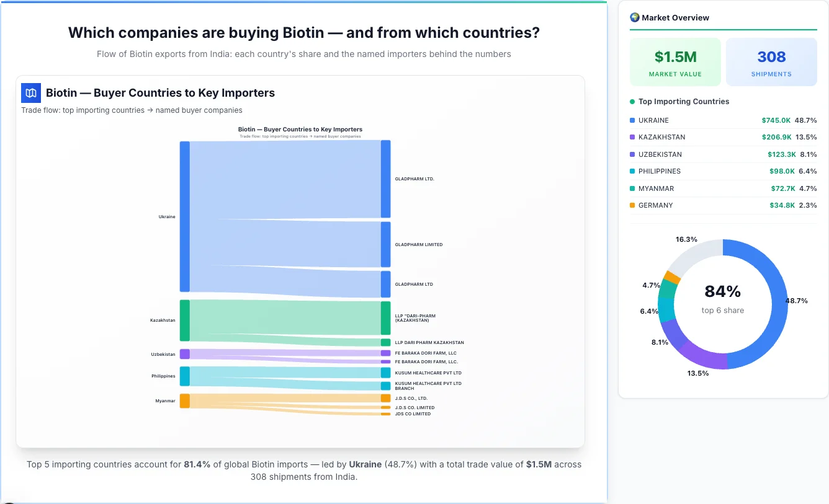
Task: Click the green bullet before Top Importing Countries
Action: (633, 102)
